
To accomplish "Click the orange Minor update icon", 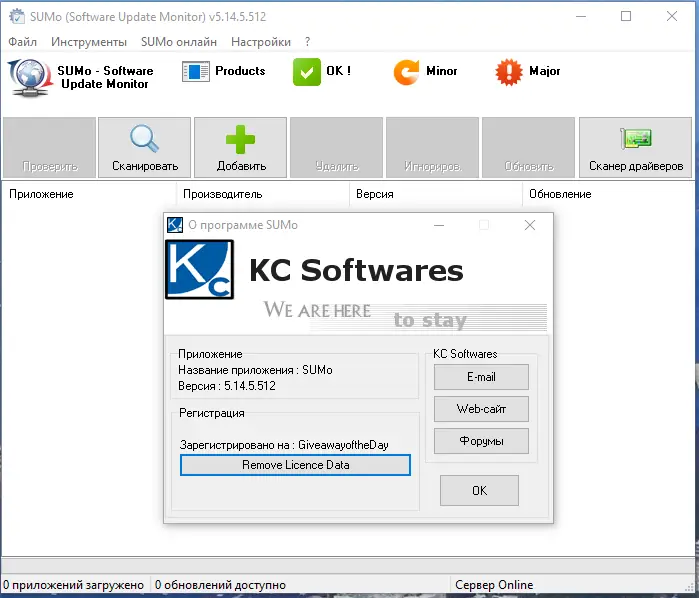I will click(406, 72).
